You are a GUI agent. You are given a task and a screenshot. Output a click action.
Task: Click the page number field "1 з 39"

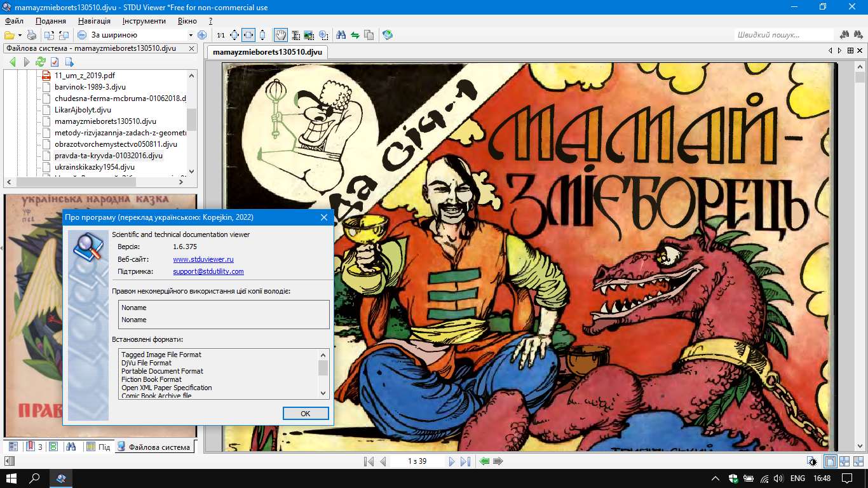417,461
